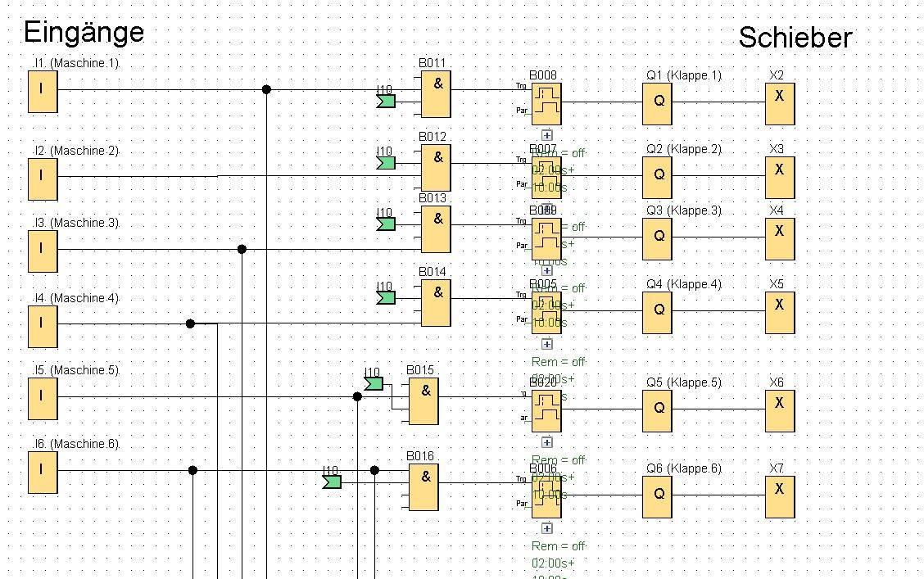Click the Schieber heading text

795,38
